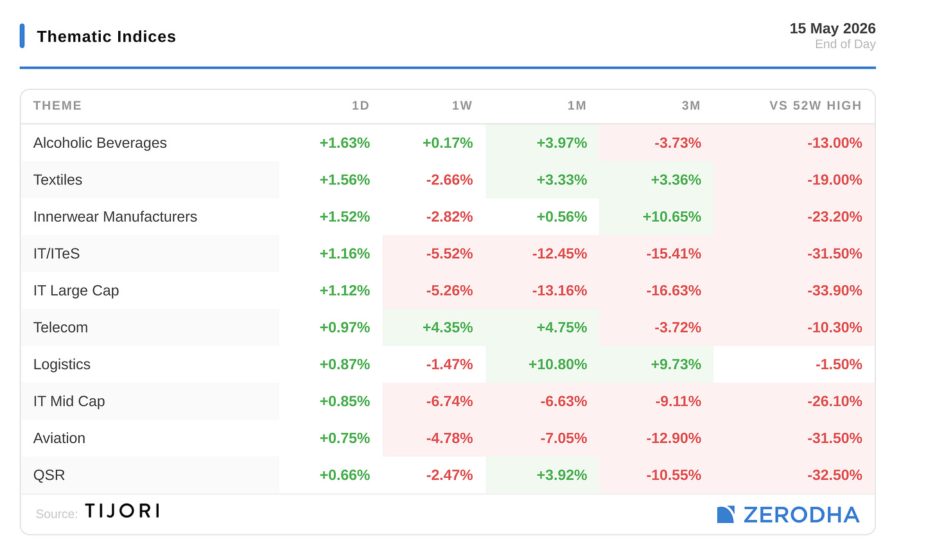Open the IT/ITeS theme
935x560 pixels.
57,254
